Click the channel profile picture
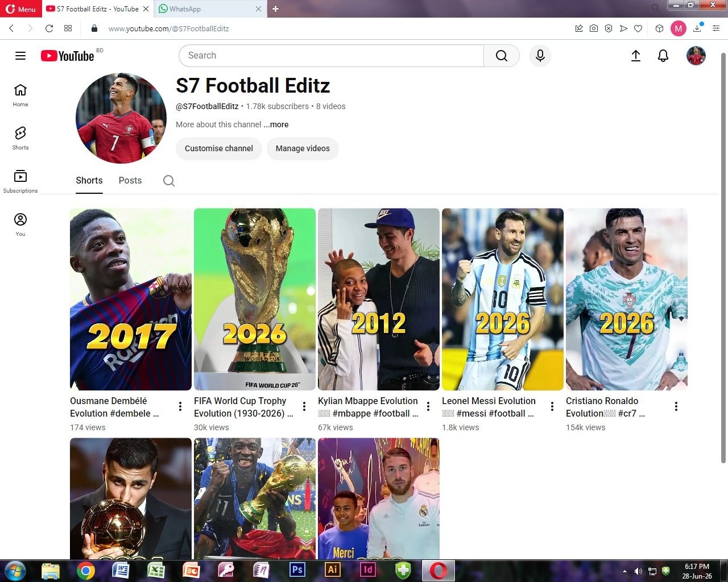This screenshot has width=728, height=582. (121, 118)
